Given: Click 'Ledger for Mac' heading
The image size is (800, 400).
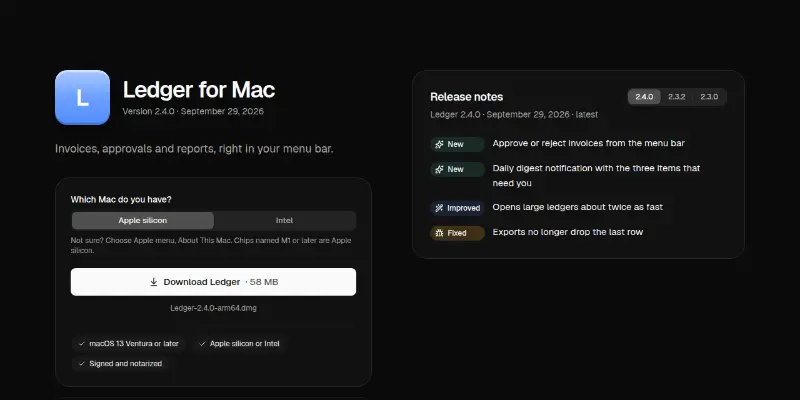Looking at the screenshot, I should (x=199, y=90).
